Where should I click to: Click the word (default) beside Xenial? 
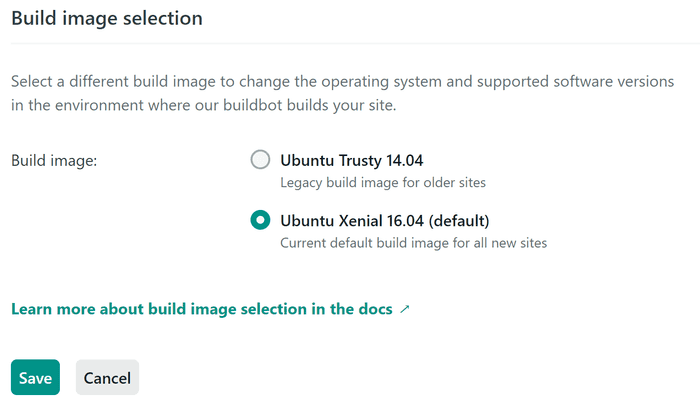[x=459, y=220]
